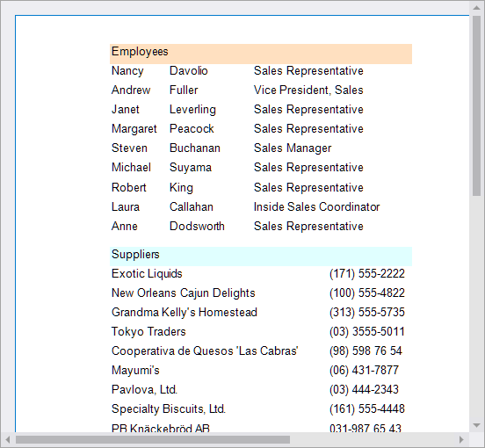Click supplier Mayumi's

[135, 371]
